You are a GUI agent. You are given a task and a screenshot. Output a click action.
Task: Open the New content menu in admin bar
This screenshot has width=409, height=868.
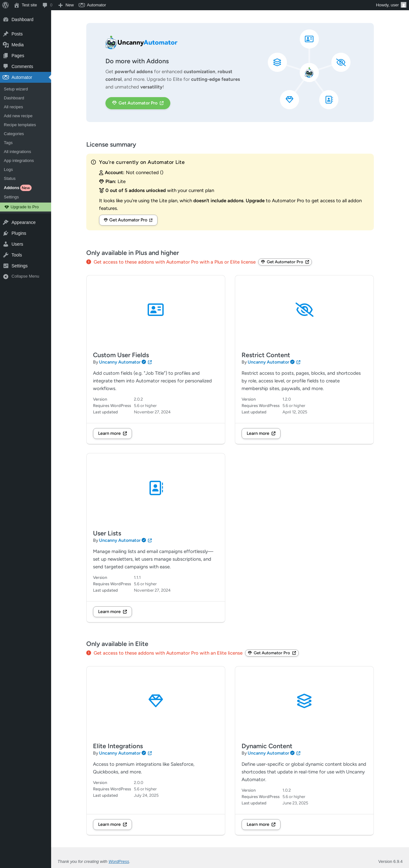pos(66,5)
